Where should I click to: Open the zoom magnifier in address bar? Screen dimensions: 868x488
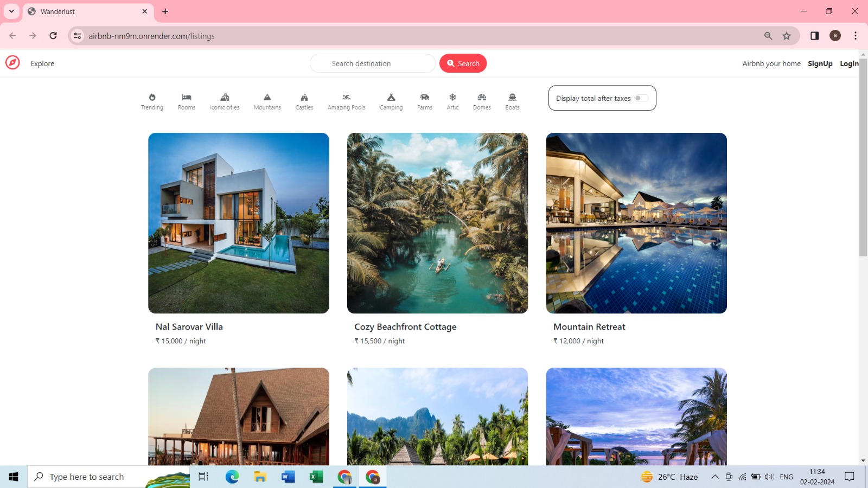pyautogui.click(x=768, y=36)
